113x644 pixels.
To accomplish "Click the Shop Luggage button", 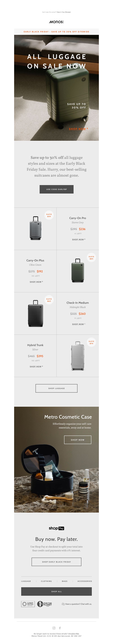I will [x=56, y=388].
